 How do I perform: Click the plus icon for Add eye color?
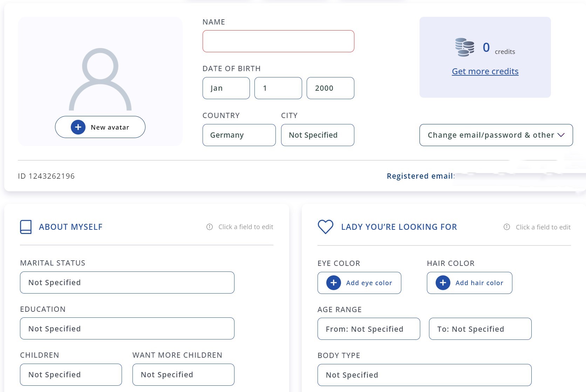[334, 283]
